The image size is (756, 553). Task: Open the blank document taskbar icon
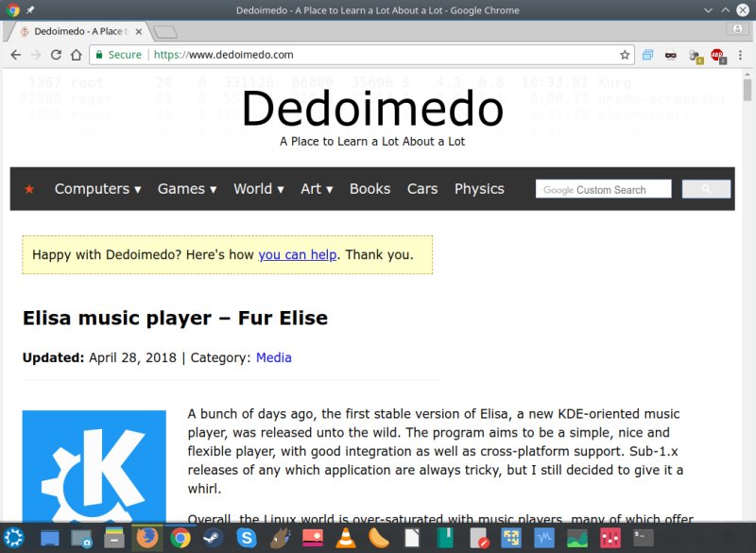pyautogui.click(x=412, y=538)
